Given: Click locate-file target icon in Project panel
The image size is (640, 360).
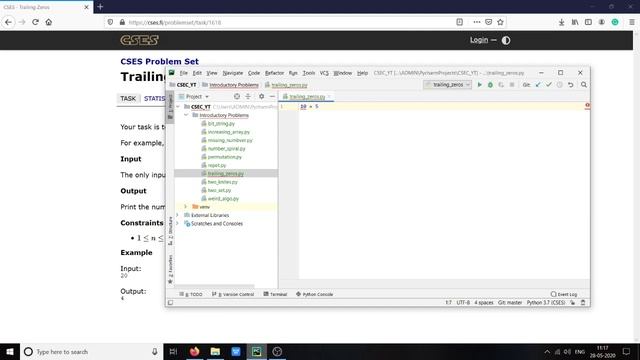Looking at the screenshot, I should pos(237,97).
